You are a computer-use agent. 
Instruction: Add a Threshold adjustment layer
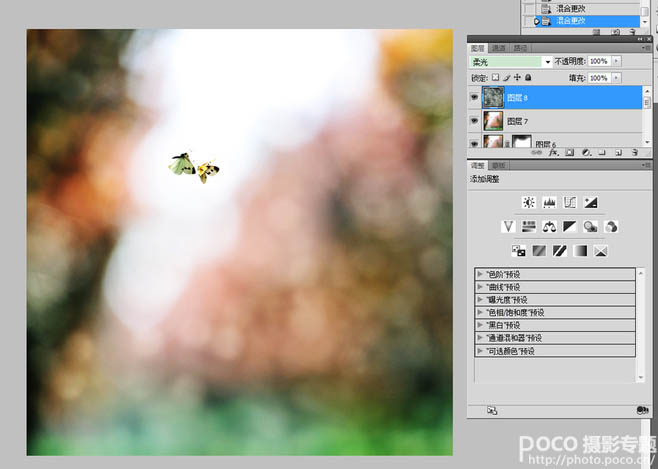tap(560, 251)
